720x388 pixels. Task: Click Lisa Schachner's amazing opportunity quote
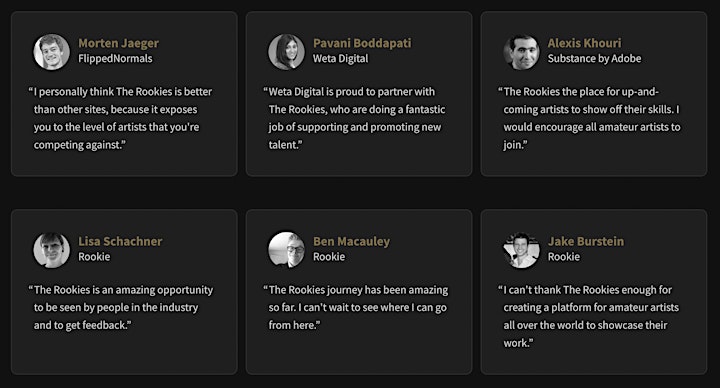pos(121,308)
